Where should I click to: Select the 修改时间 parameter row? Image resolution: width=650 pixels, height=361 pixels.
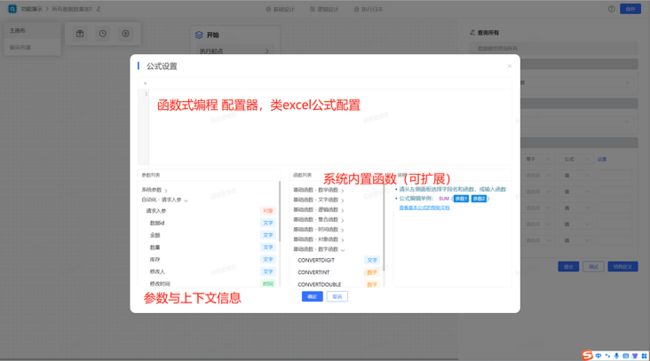209,283
